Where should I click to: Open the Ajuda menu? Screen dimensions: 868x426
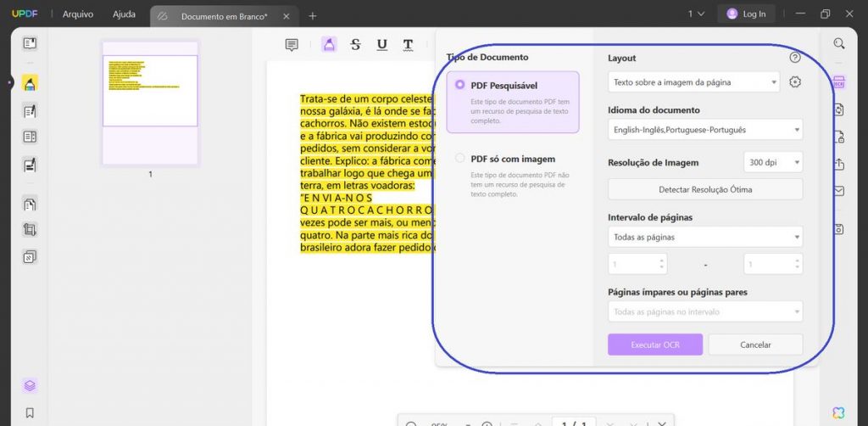coord(124,14)
